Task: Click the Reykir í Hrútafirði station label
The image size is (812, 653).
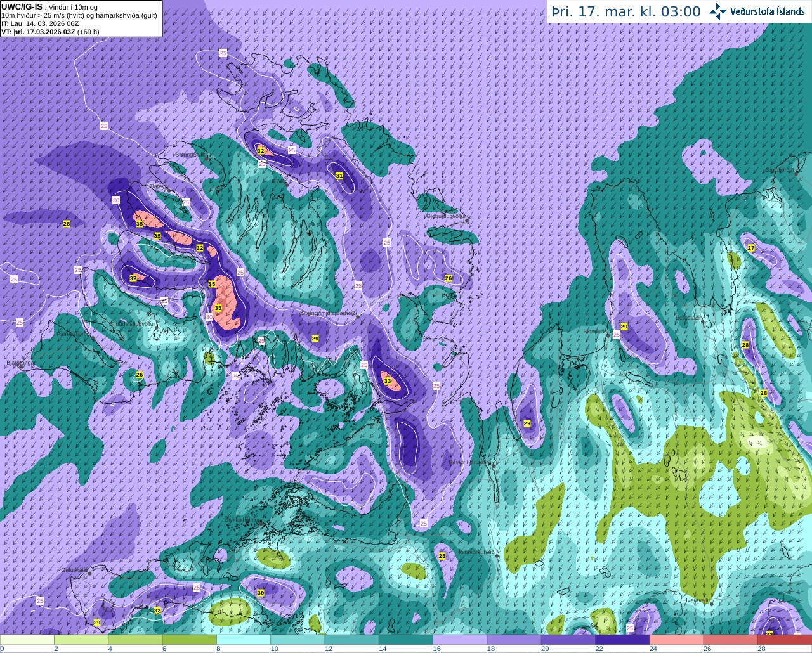Action: [470, 462]
